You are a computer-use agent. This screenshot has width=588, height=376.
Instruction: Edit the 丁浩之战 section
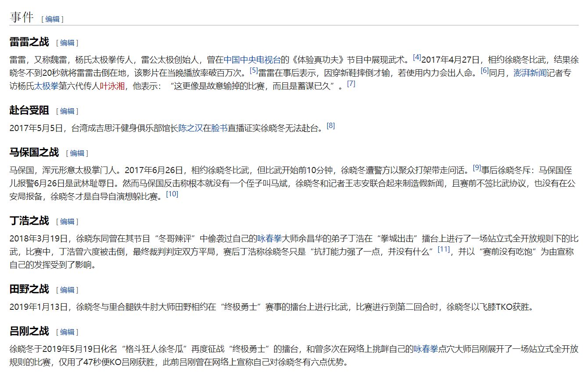pyautogui.click(x=67, y=222)
